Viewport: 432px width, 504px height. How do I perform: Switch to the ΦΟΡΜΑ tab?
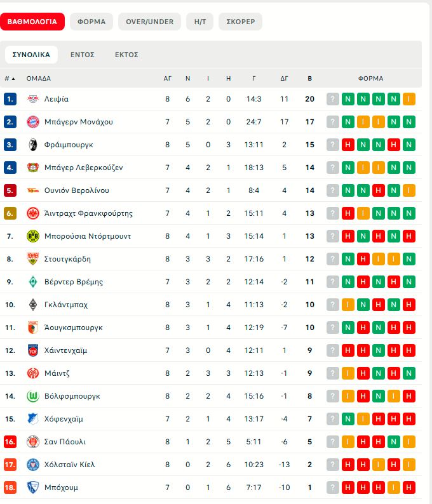coord(91,22)
